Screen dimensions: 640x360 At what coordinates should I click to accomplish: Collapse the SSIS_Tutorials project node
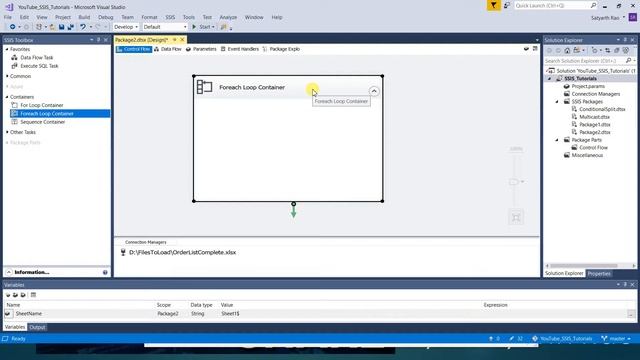(549, 78)
